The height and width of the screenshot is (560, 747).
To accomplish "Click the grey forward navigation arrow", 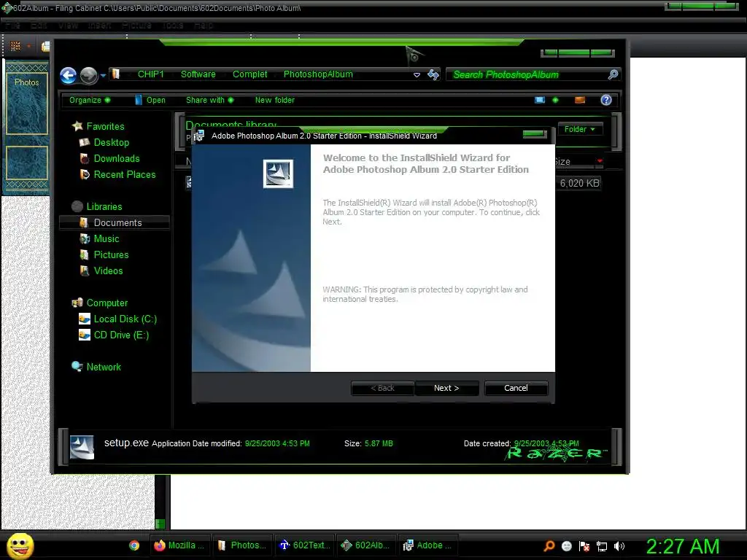I will [88, 75].
